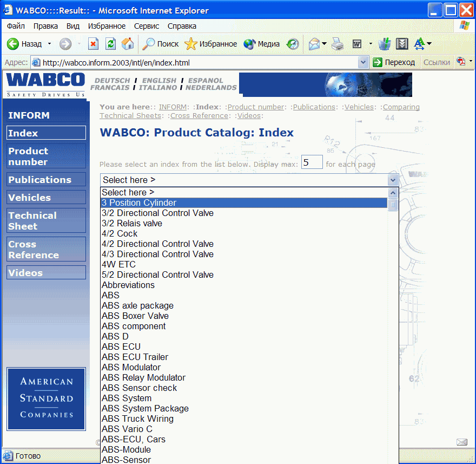Stop page loading with red X icon
476x464 pixels.
93,44
